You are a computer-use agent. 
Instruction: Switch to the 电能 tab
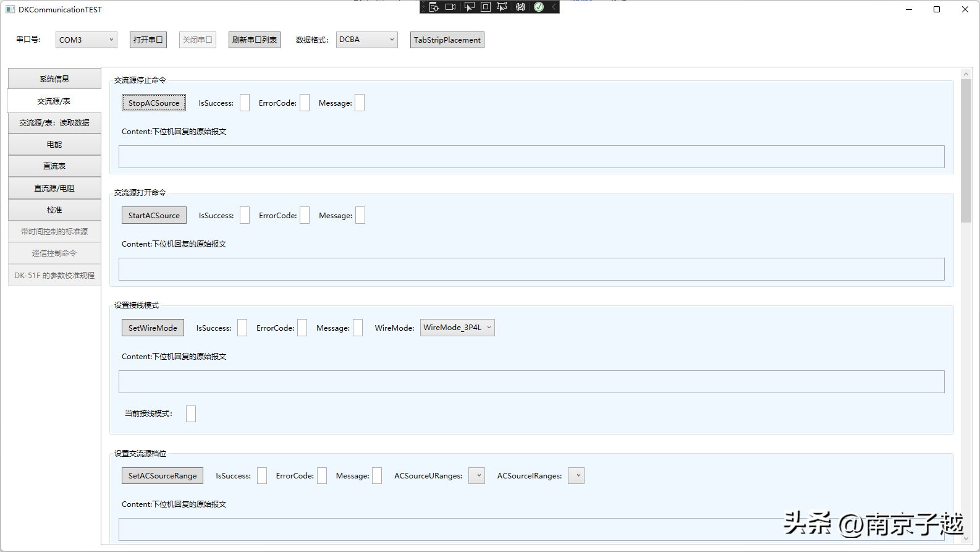click(54, 145)
